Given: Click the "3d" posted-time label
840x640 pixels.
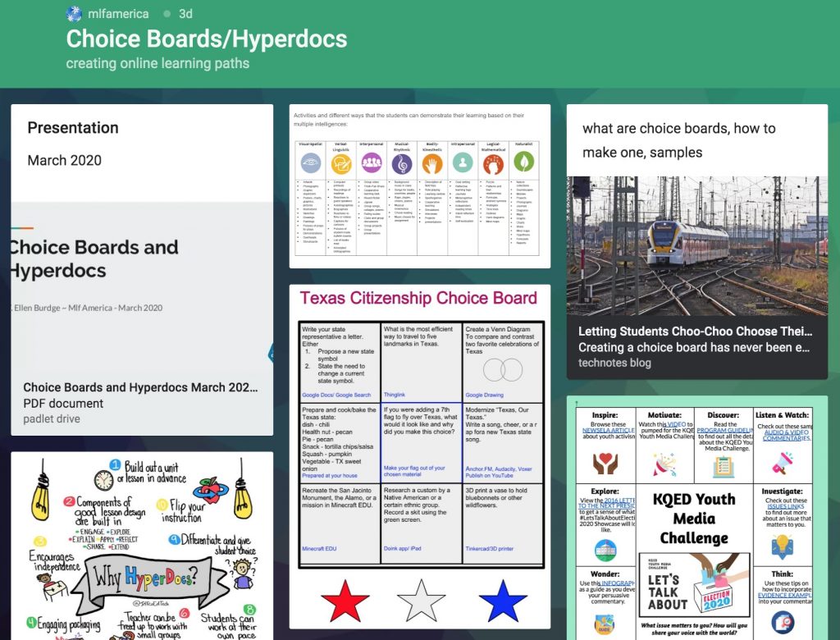Looking at the screenshot, I should coord(185,14).
